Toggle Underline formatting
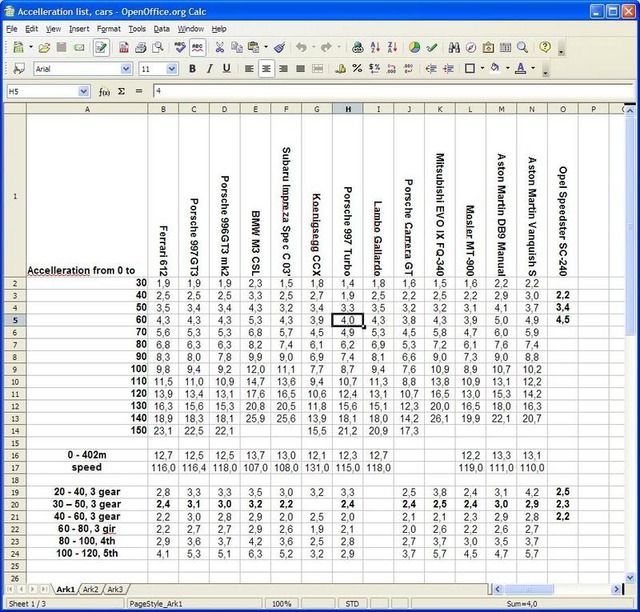640x612 pixels. coord(227,69)
